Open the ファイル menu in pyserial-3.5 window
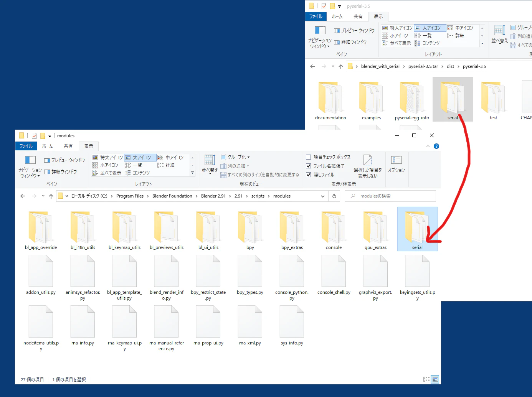Screen dimensions: 532x397 click(316, 16)
